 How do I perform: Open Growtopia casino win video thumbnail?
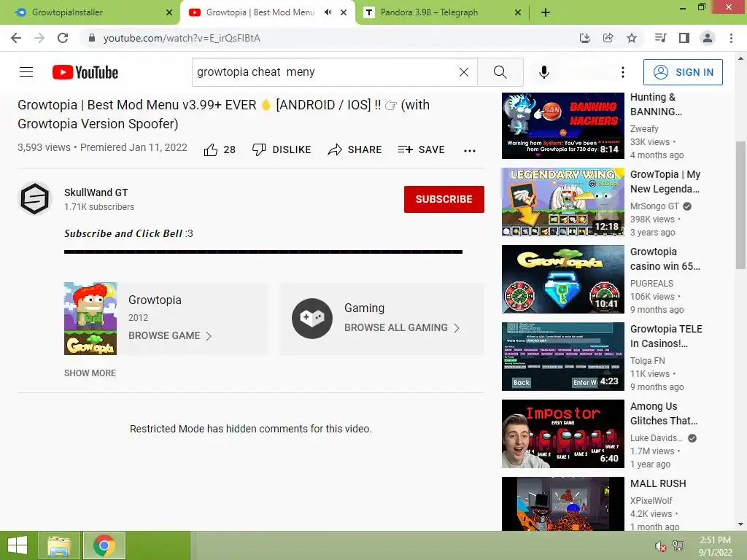[563, 279]
